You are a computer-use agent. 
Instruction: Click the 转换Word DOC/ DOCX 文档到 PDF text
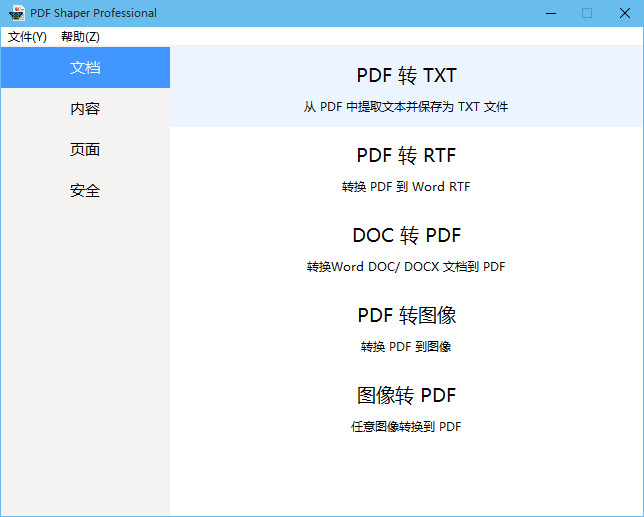(x=406, y=267)
